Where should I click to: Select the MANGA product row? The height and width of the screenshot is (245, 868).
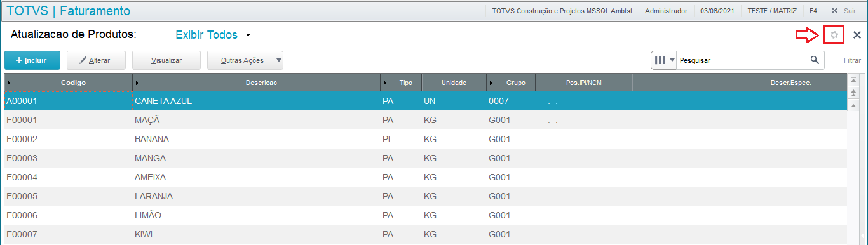426,158
